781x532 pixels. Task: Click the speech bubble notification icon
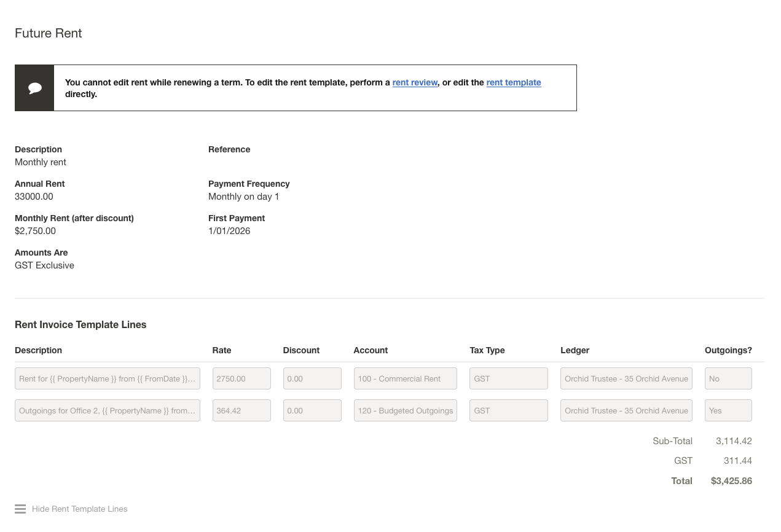[34, 87]
